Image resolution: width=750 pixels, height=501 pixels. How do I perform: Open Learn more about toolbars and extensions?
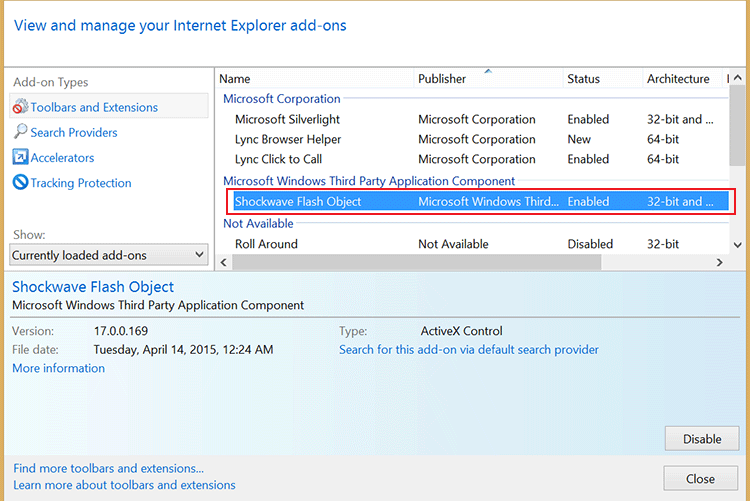pyautogui.click(x=124, y=485)
